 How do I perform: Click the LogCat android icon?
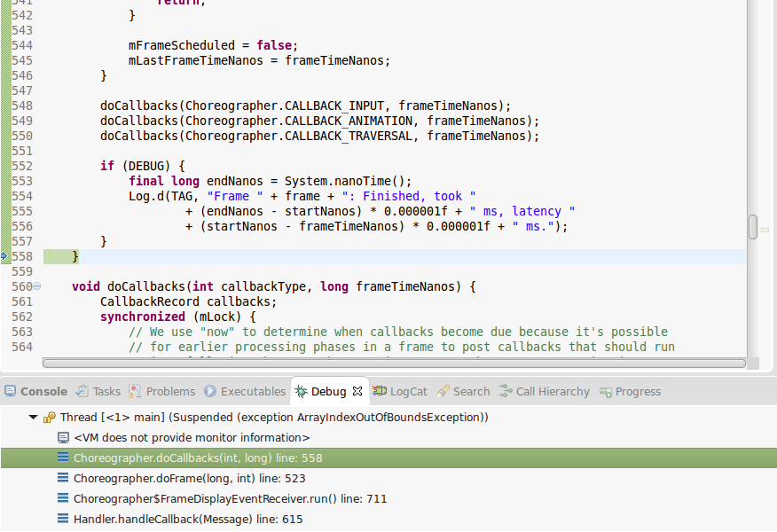click(x=380, y=391)
